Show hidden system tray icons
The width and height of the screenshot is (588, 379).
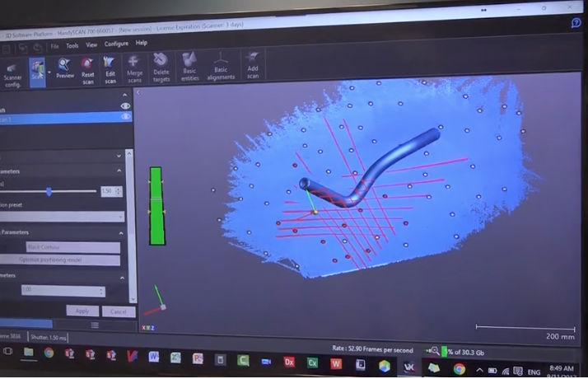479,371
